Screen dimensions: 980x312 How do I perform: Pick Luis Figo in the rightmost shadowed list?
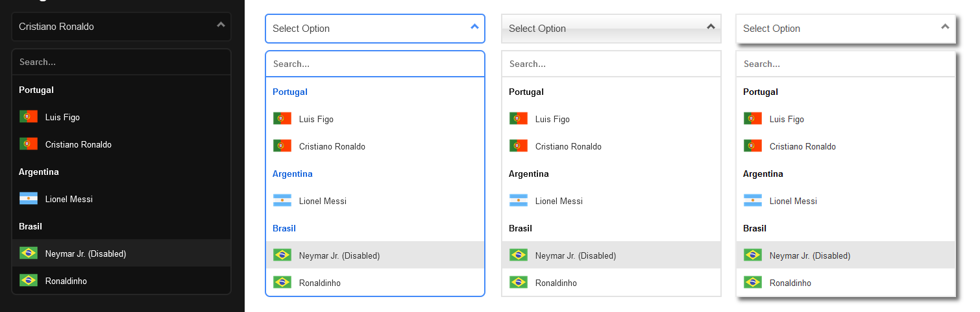click(x=787, y=119)
